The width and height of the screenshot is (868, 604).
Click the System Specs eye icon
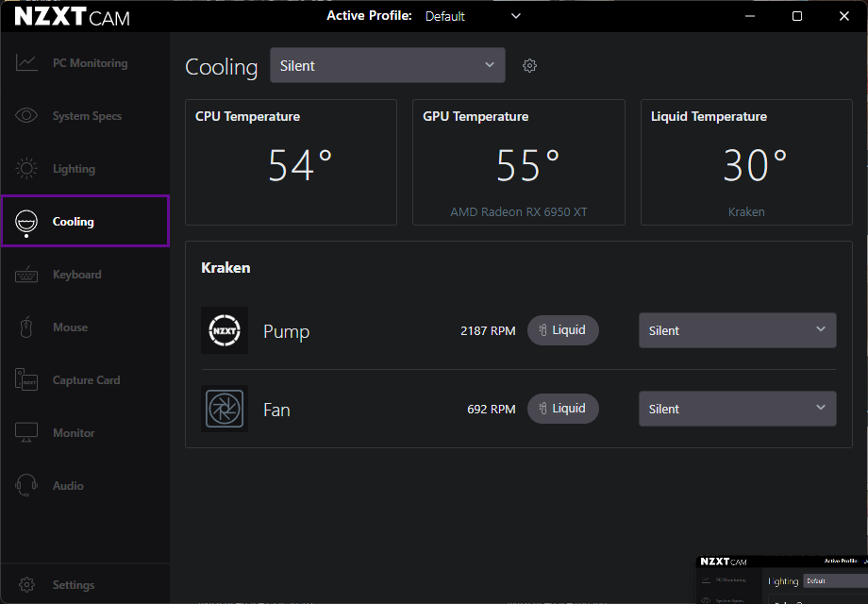pos(26,115)
